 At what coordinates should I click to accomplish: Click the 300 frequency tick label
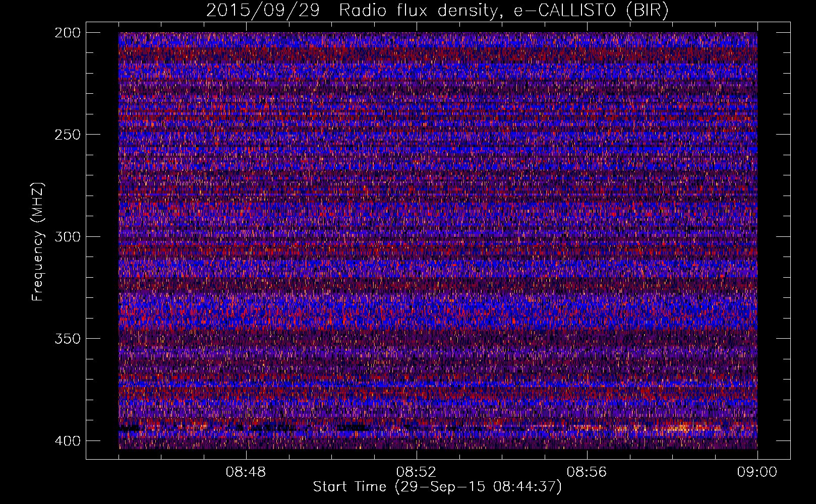click(67, 236)
